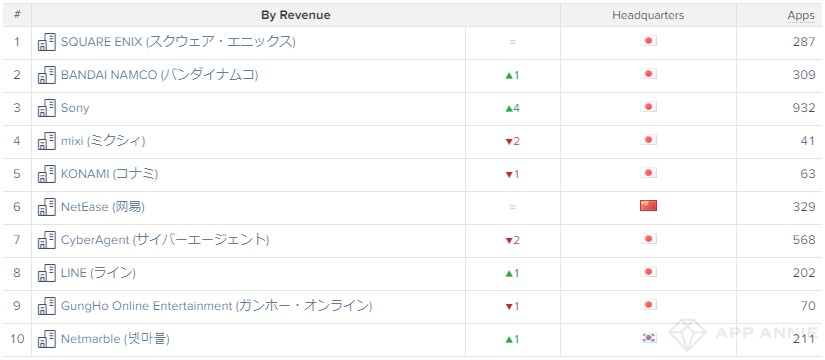Click the company icon next to Netmarble
This screenshot has width=825, height=360.
click(x=47, y=339)
